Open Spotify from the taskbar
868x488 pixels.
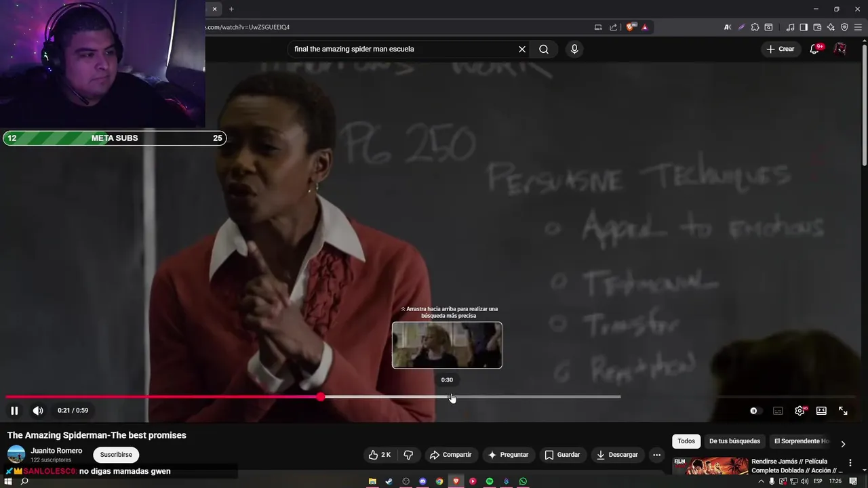[490, 481]
